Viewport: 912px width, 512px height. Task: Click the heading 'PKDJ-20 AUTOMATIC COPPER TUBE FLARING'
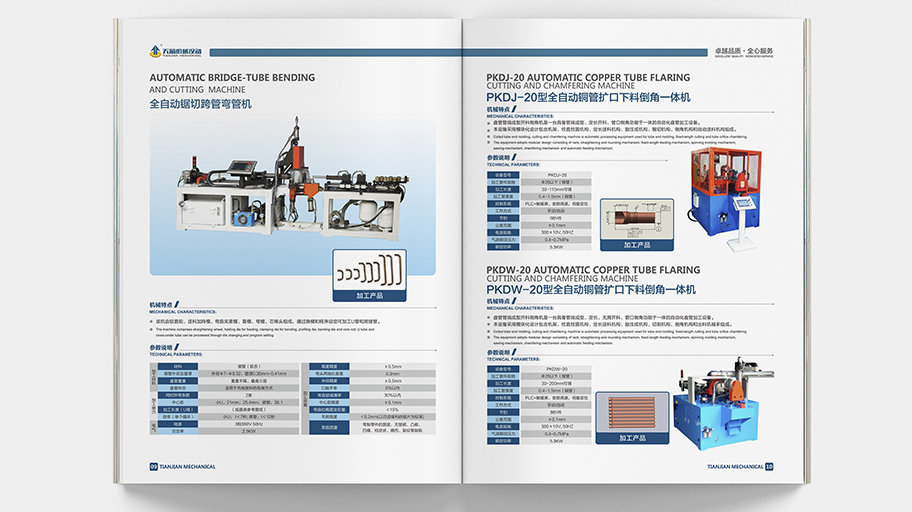[588, 77]
